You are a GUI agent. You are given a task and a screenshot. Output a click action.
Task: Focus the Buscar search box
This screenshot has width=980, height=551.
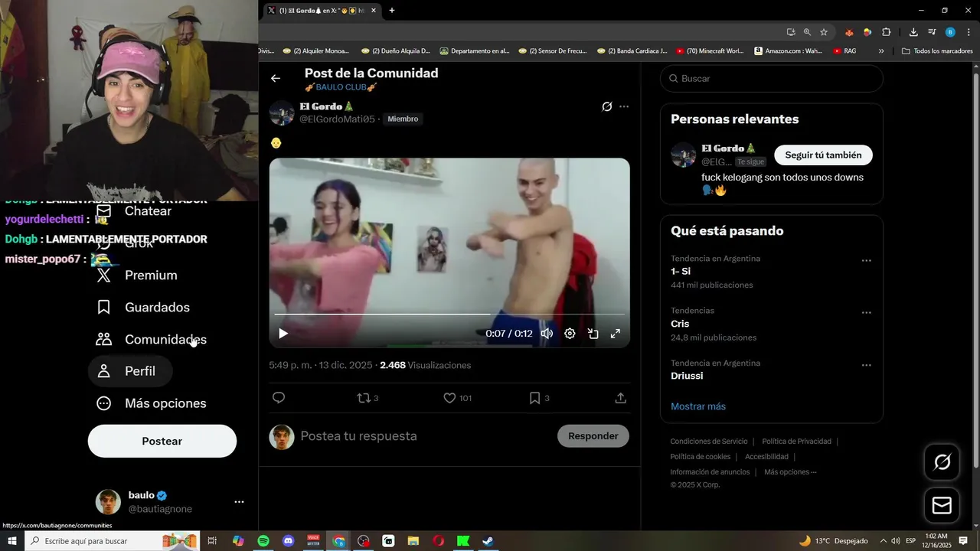pos(772,79)
